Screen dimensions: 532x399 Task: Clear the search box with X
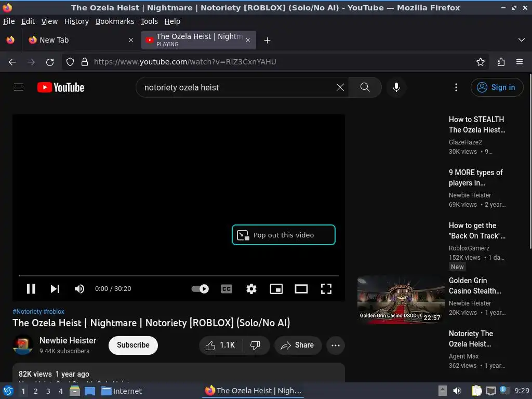(340, 87)
